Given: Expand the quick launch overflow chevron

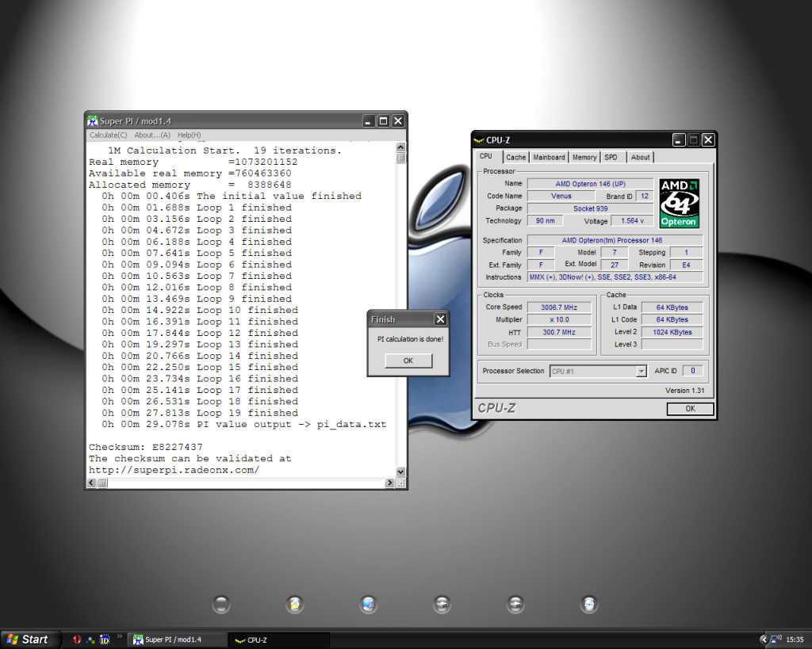Looking at the screenshot, I should coord(120,636).
